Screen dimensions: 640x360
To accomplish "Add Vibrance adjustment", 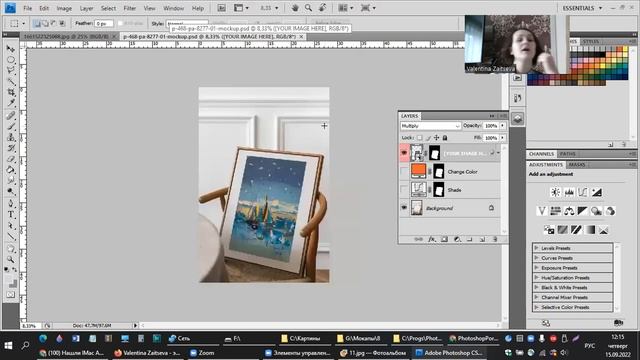I will [542, 211].
